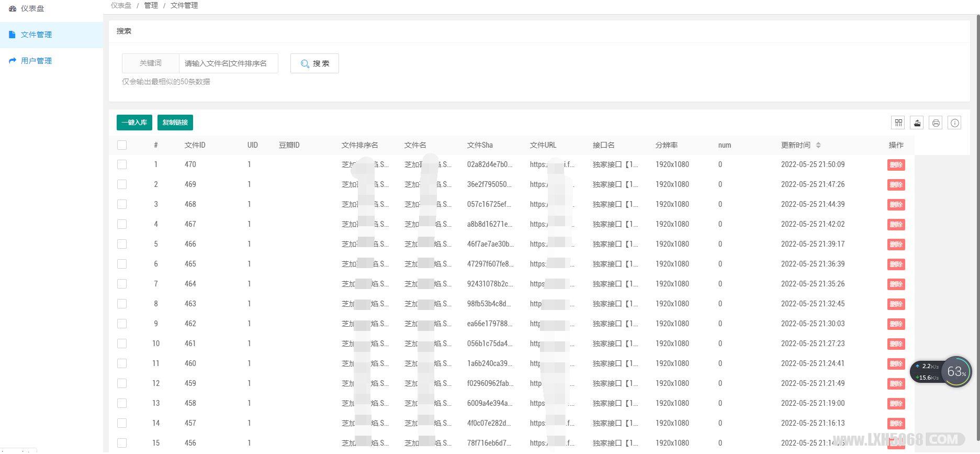Click the 文件Sha column header
This screenshot has height=454, width=980.
click(x=480, y=145)
